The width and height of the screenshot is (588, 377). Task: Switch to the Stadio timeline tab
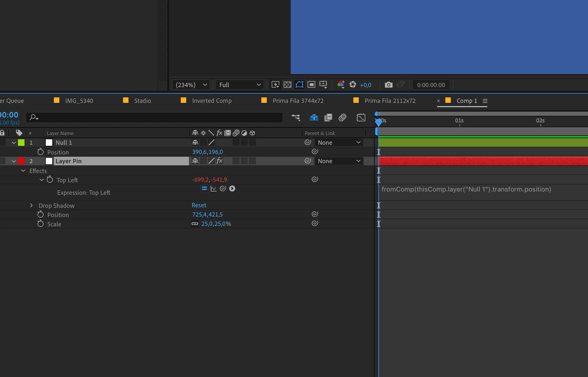(x=142, y=101)
